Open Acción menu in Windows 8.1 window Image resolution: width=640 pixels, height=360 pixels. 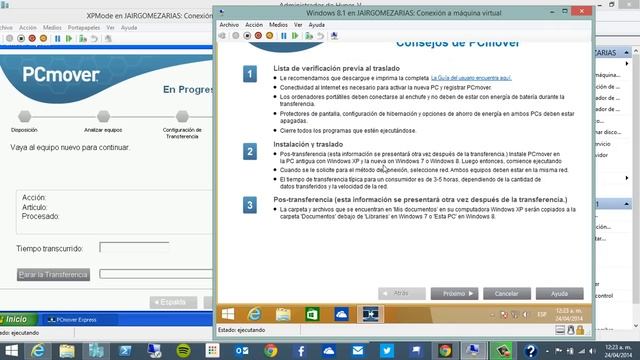coord(254,25)
